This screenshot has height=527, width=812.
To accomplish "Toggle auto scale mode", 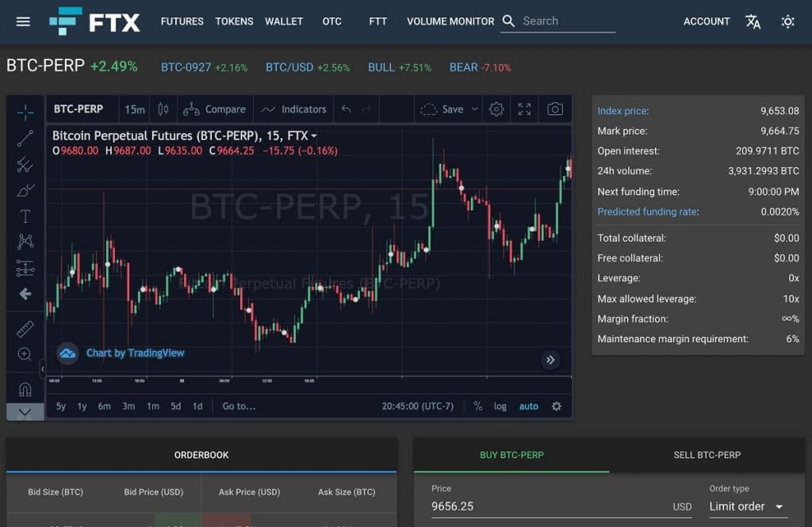I will [528, 407].
